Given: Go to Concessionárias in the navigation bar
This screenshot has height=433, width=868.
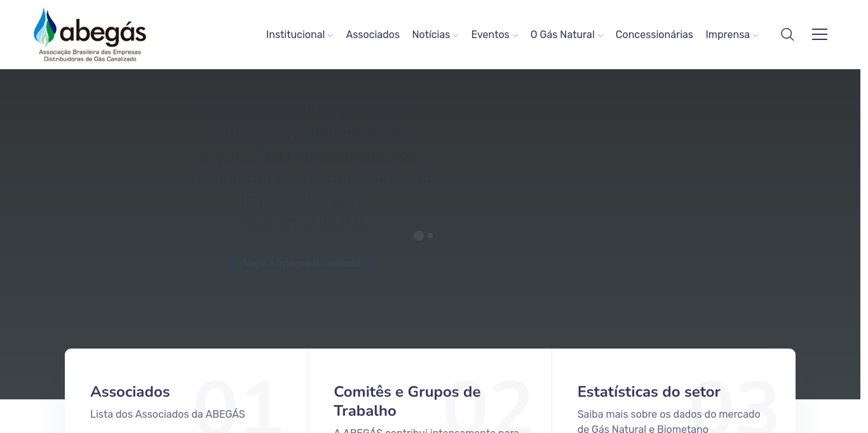Looking at the screenshot, I should (x=654, y=34).
